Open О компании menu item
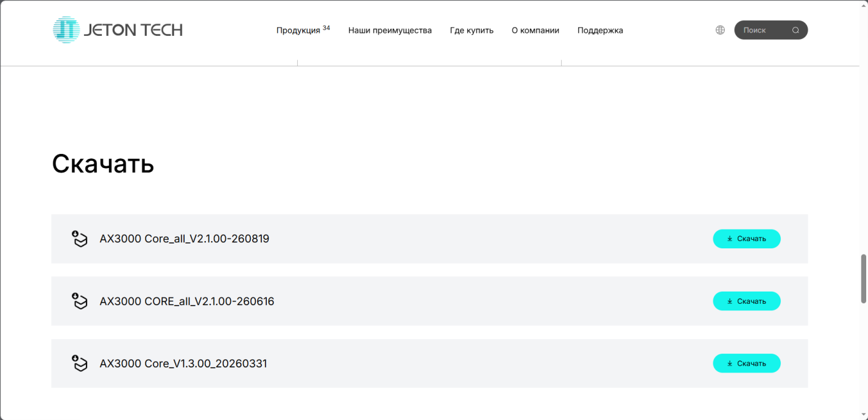The height and width of the screenshot is (420, 868). click(x=535, y=30)
